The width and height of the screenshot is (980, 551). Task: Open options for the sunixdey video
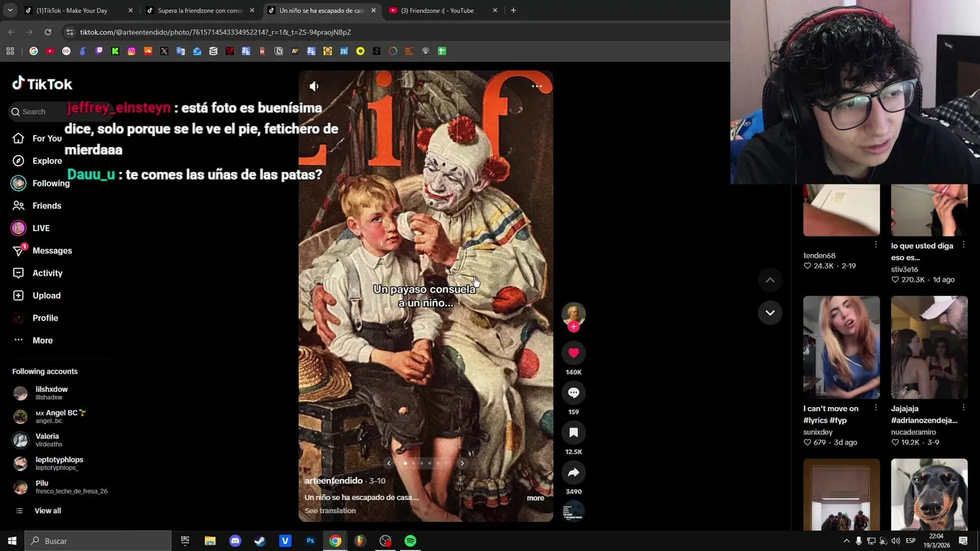tap(876, 408)
